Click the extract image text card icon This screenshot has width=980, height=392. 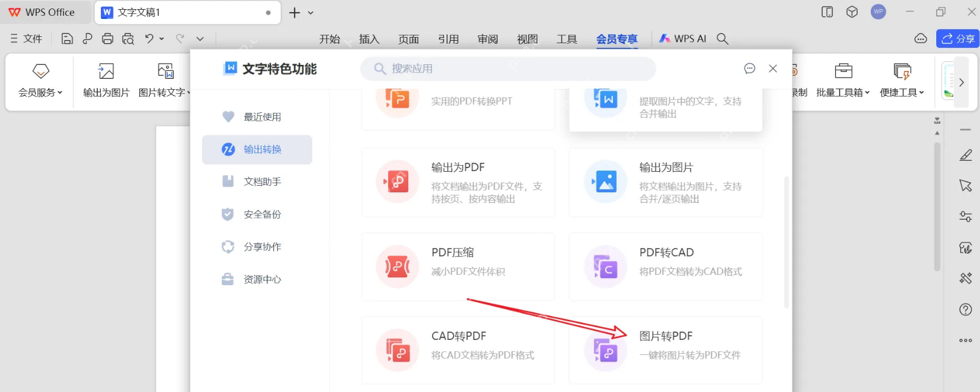(605, 100)
